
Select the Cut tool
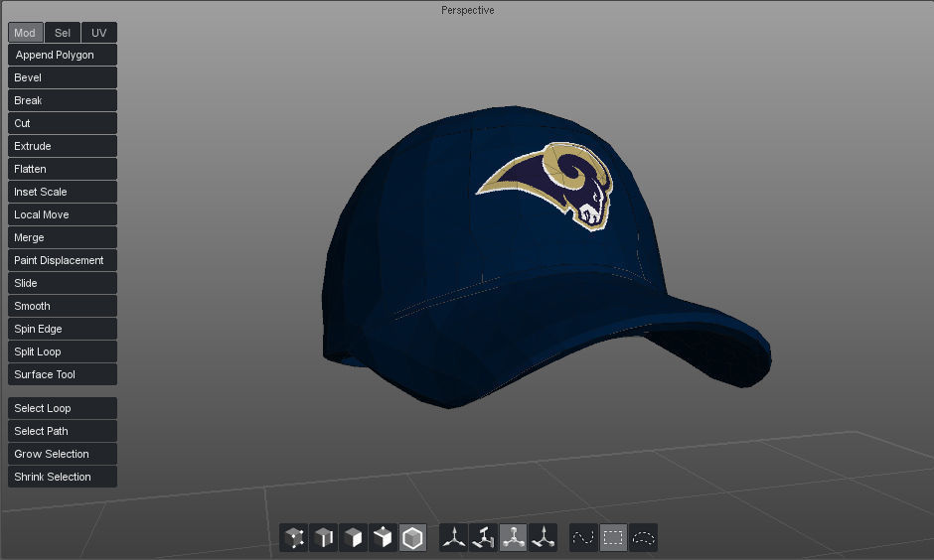click(x=63, y=123)
